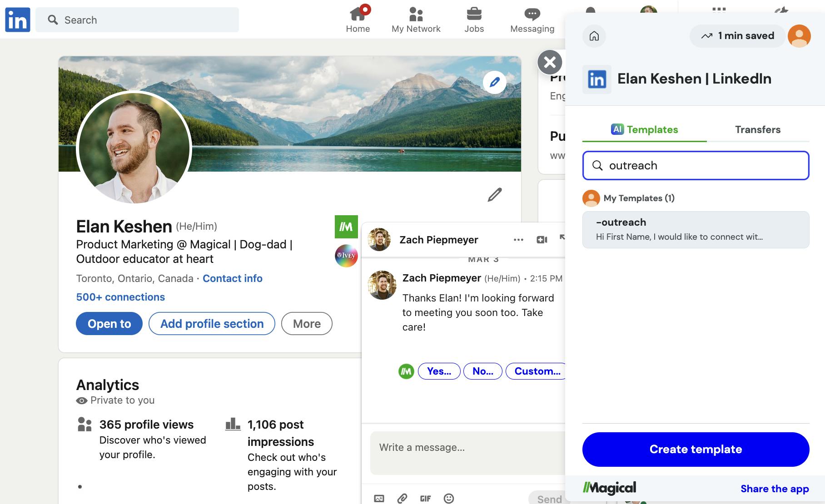Click the LinkedIn logo in the header
The height and width of the screenshot is (504, 825).
tap(18, 20)
